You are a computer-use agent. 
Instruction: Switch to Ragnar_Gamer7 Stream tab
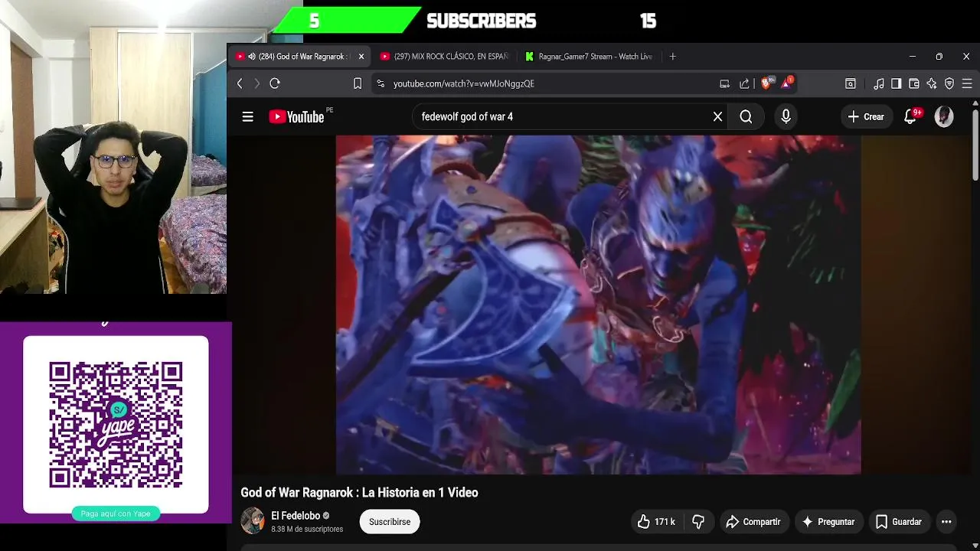[x=588, y=57]
